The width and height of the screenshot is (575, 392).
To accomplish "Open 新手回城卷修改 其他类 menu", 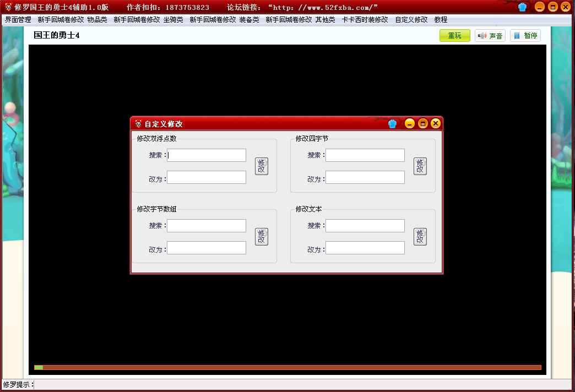I will [300, 20].
